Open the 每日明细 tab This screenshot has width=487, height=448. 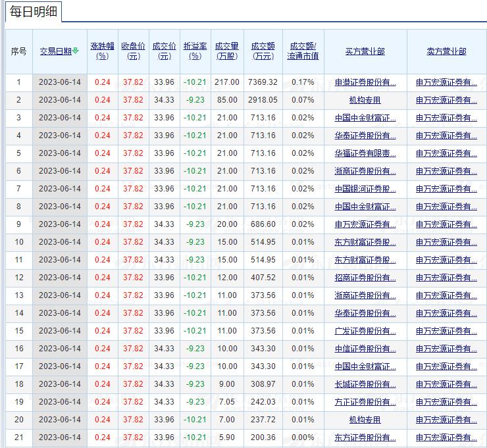click(34, 12)
